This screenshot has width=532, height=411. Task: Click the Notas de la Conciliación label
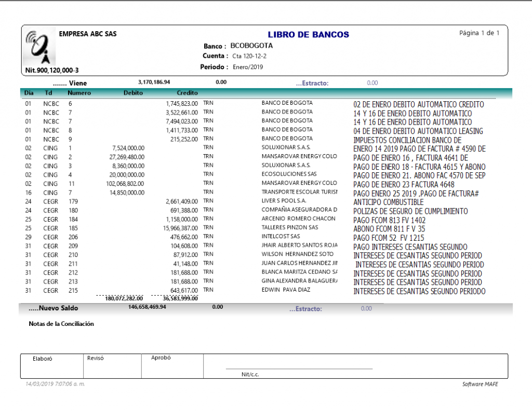[x=61, y=324]
